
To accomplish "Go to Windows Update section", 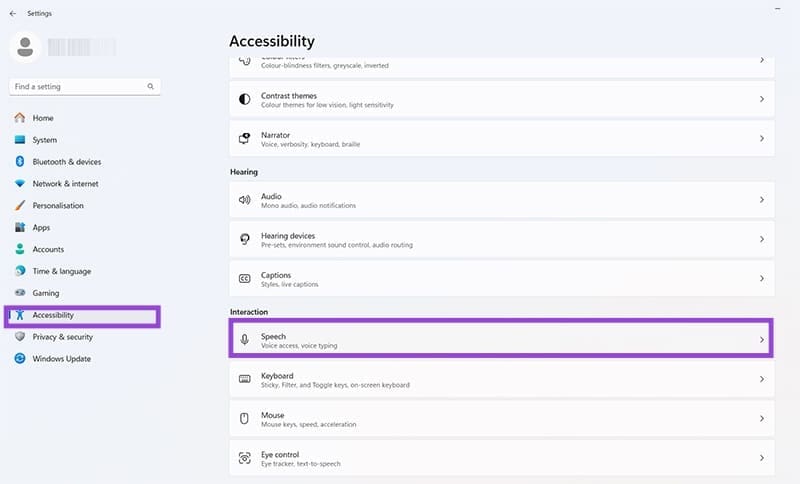I will tap(61, 359).
